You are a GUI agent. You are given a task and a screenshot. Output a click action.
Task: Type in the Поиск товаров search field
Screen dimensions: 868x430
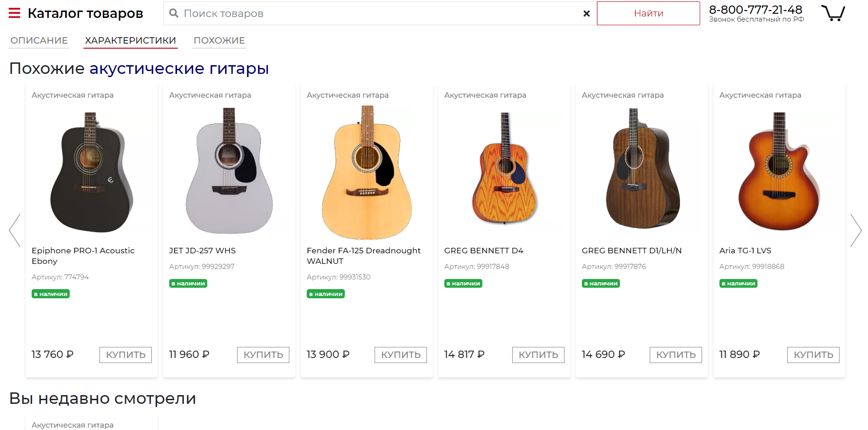pos(376,13)
